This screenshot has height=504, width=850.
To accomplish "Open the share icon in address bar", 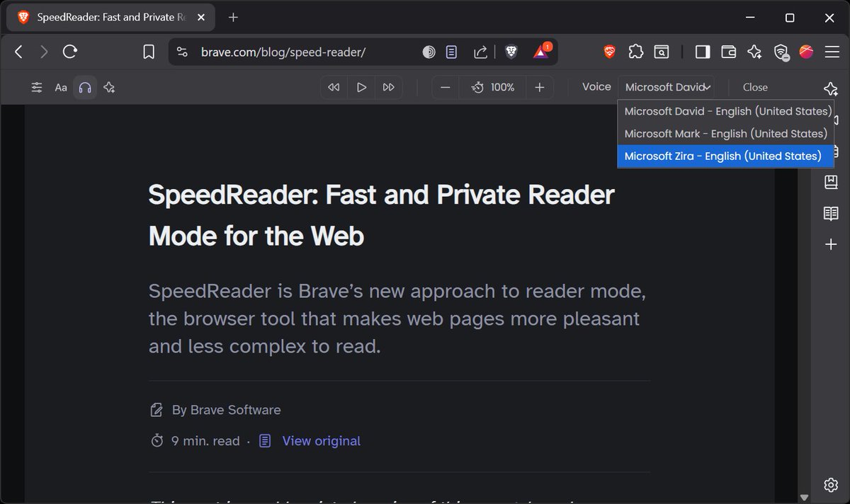I will pyautogui.click(x=480, y=52).
